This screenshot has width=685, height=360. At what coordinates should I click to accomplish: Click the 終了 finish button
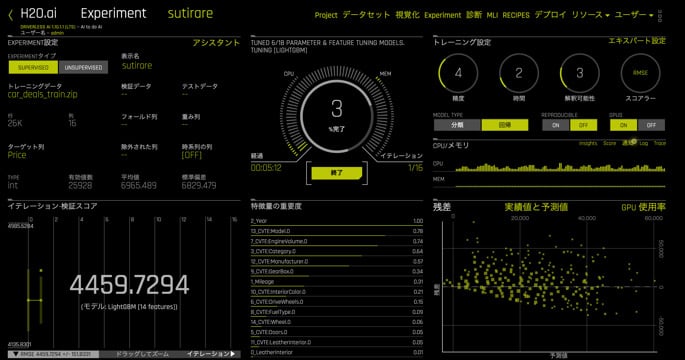336,173
